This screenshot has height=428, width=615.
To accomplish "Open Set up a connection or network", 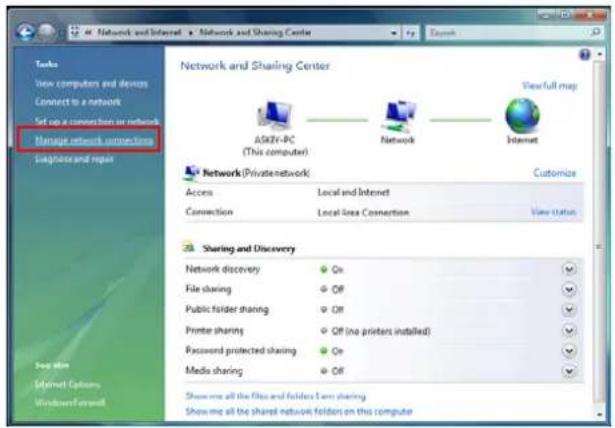I will coord(97,121).
